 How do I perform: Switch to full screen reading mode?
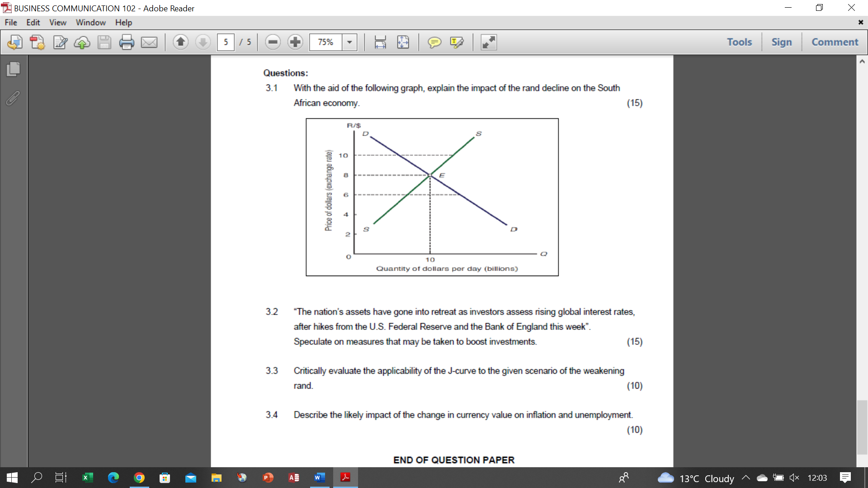point(488,42)
